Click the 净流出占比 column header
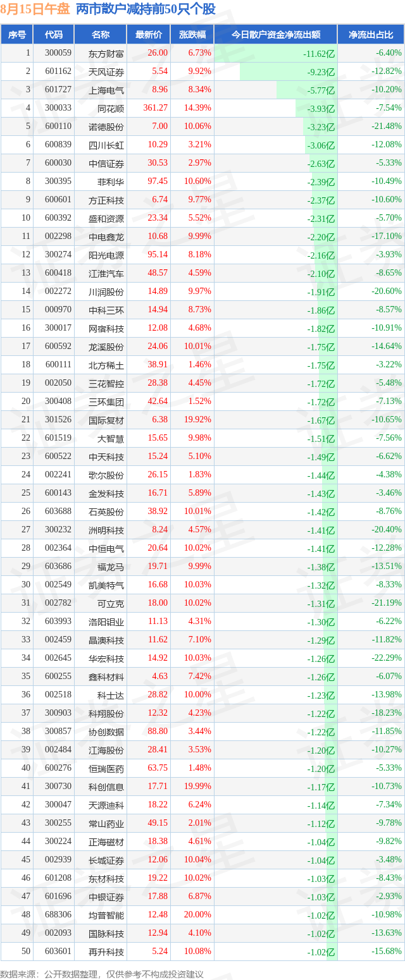405x980 pixels. pos(371,35)
